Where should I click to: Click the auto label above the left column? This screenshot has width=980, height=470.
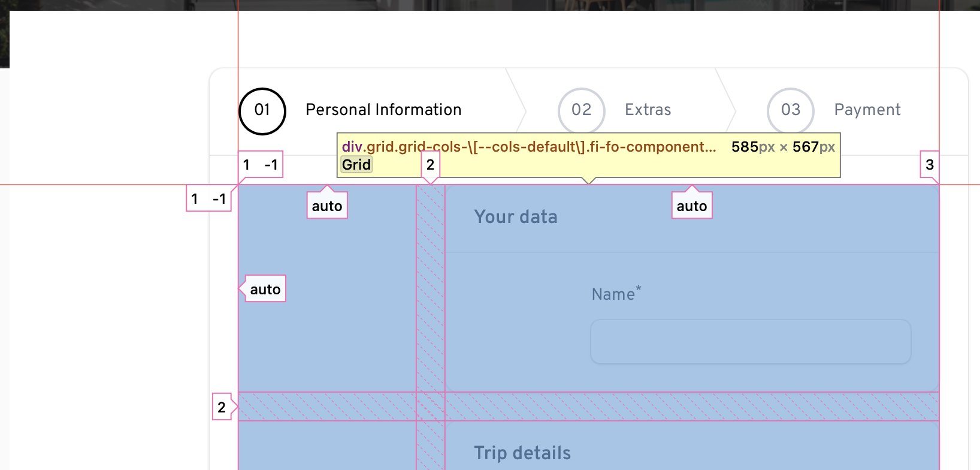[x=327, y=206]
